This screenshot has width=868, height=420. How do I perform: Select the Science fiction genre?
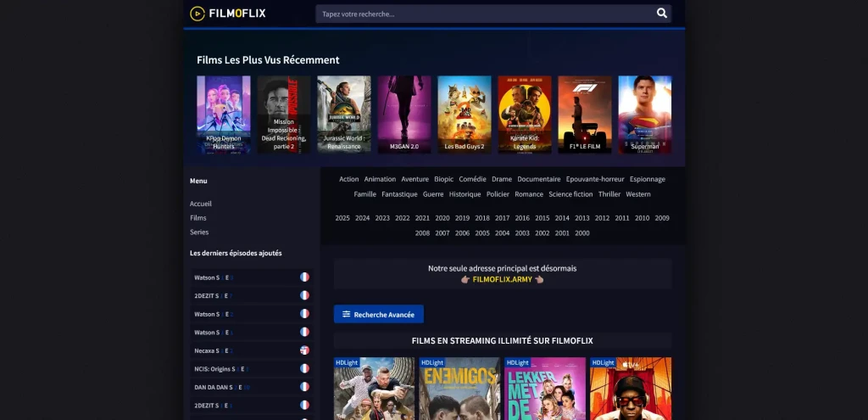[570, 194]
